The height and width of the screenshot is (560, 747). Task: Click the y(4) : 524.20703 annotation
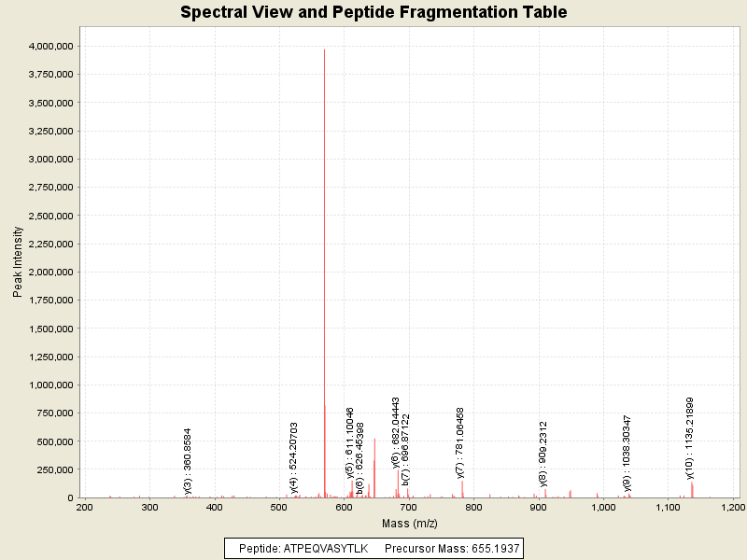[294, 456]
